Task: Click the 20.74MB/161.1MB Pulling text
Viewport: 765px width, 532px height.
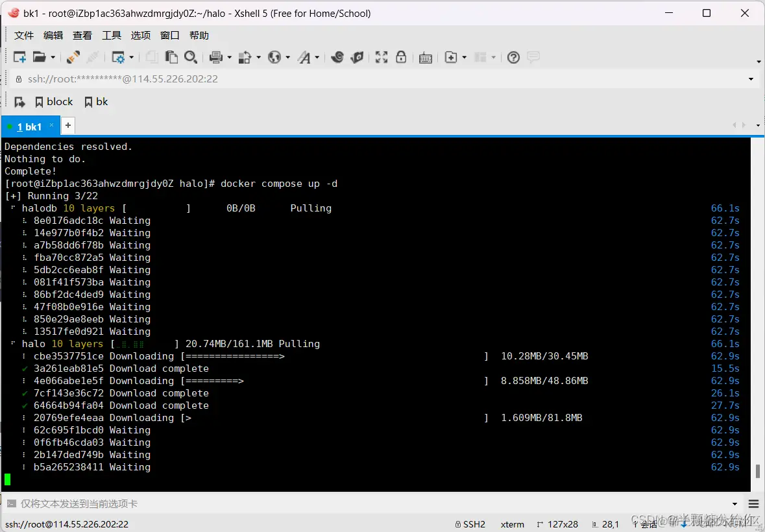Action: (x=252, y=344)
